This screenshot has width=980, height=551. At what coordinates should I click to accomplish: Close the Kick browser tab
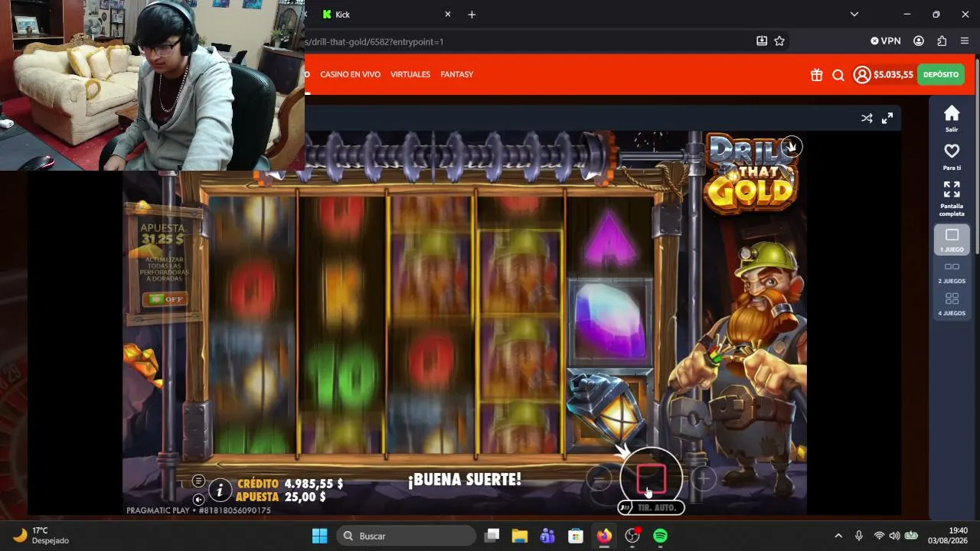[x=448, y=15]
